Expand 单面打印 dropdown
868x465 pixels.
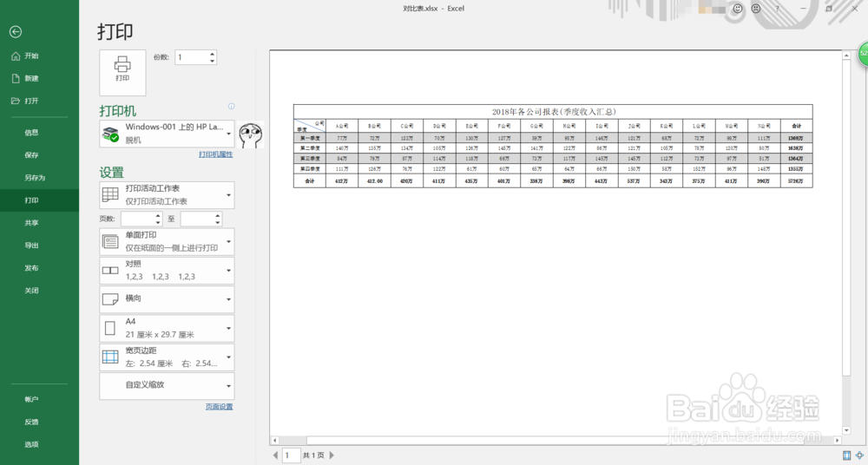[x=167, y=241]
